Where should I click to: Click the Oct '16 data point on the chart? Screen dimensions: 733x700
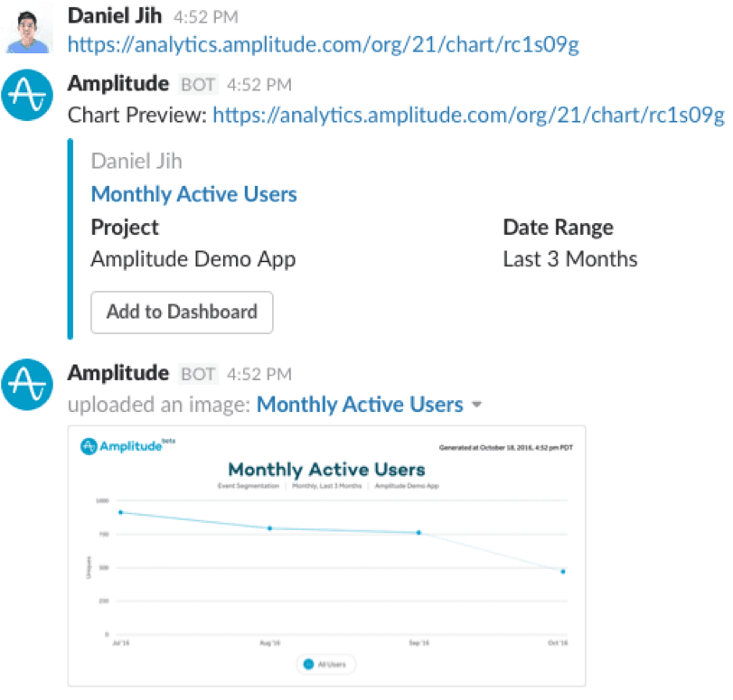point(562,572)
